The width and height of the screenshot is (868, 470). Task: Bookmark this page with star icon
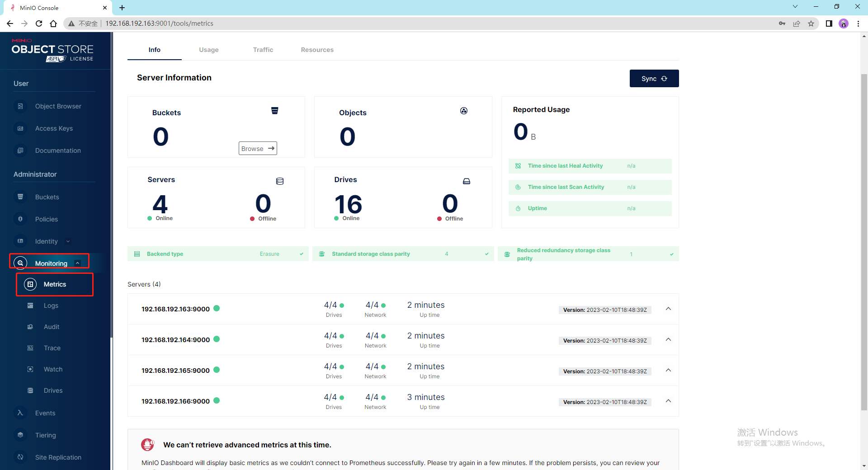[x=811, y=23]
